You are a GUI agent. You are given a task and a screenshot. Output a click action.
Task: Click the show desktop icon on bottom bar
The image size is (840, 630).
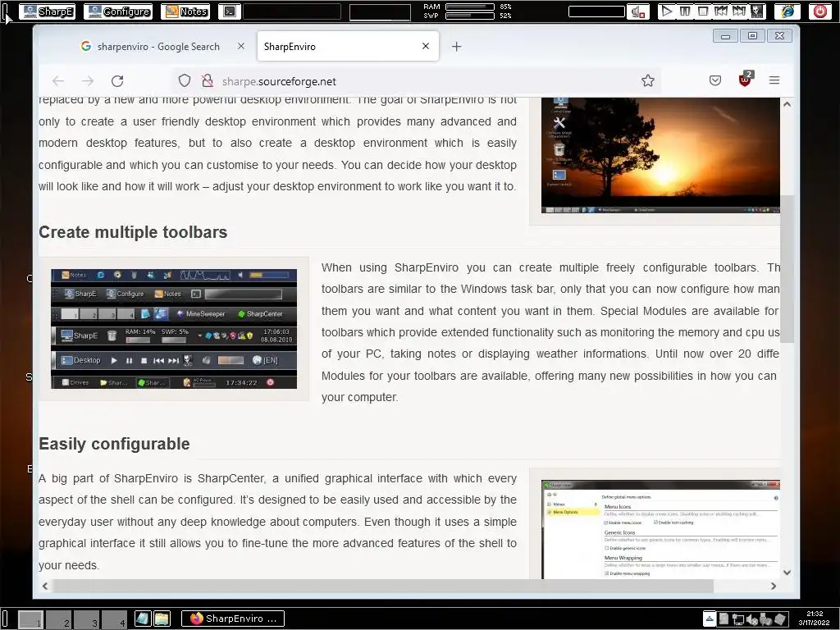coord(143,619)
